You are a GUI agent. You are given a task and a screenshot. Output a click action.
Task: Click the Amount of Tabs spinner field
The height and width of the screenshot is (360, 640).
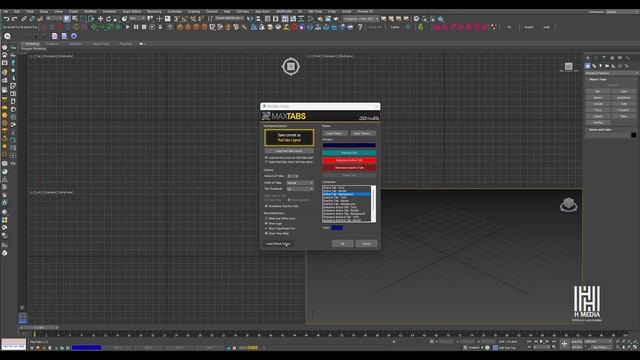coord(293,176)
